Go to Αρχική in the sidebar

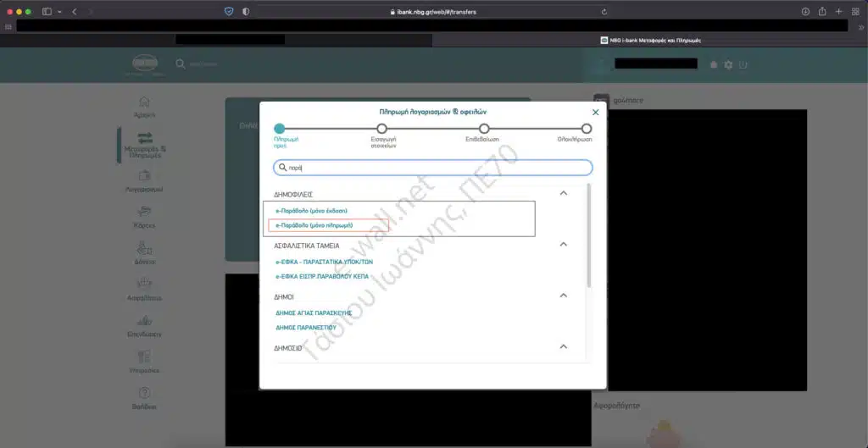pyautogui.click(x=144, y=108)
